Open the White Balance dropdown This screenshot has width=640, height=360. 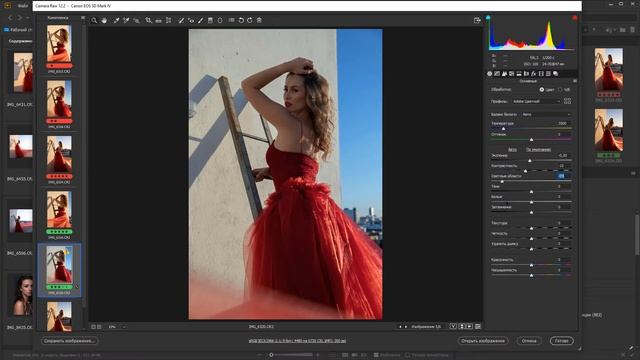click(x=546, y=114)
